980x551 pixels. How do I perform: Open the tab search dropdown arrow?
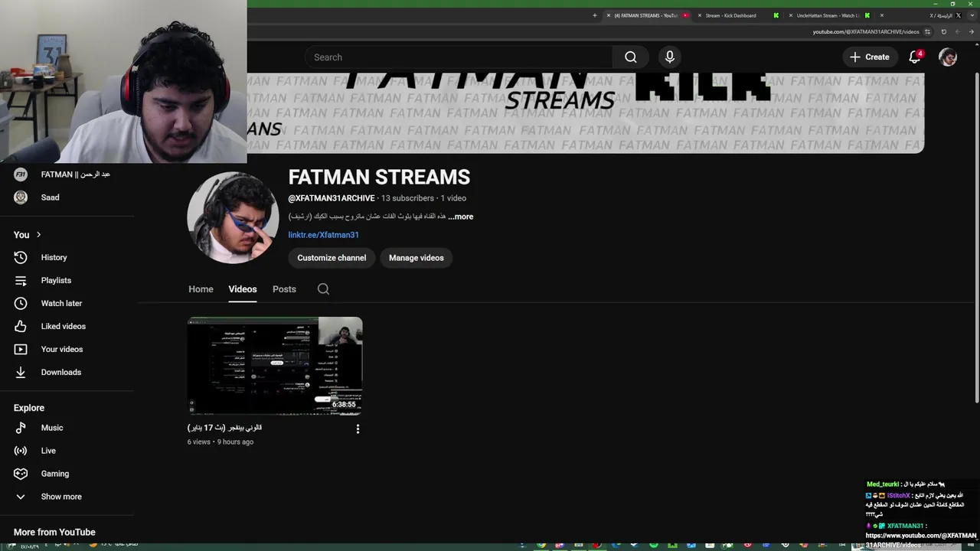point(971,15)
